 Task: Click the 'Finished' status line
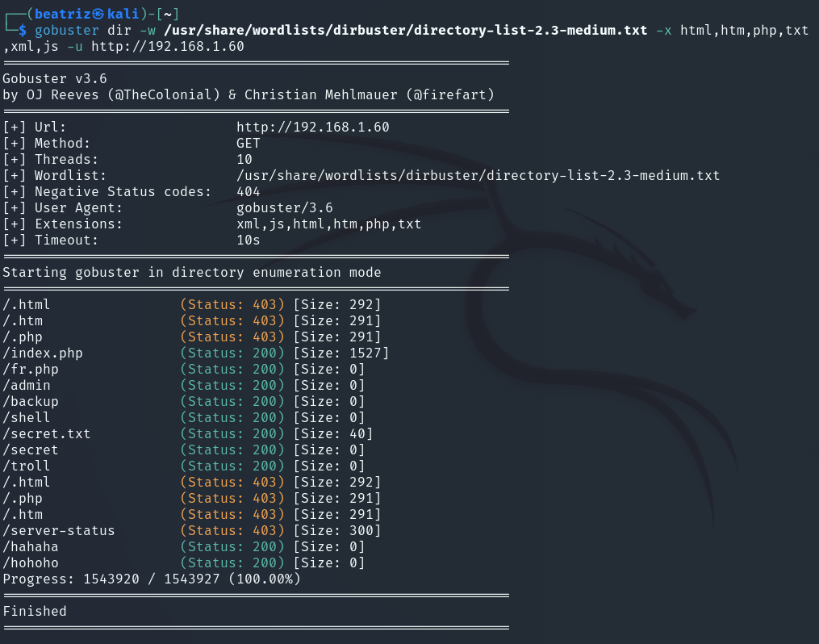point(35,611)
